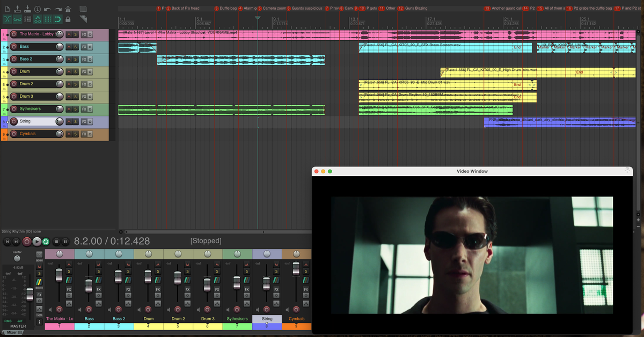Toggle item grouping with the chain-link icon
Screen dimensions: 644x337
(x=18, y=19)
